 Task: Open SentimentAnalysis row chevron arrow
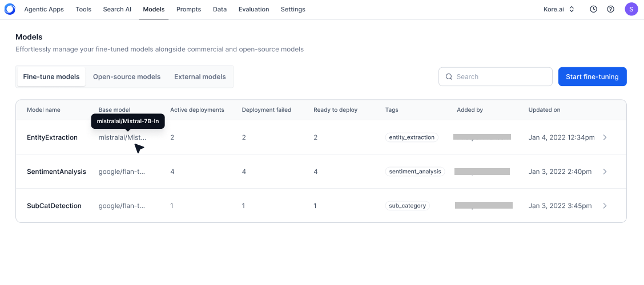605,172
